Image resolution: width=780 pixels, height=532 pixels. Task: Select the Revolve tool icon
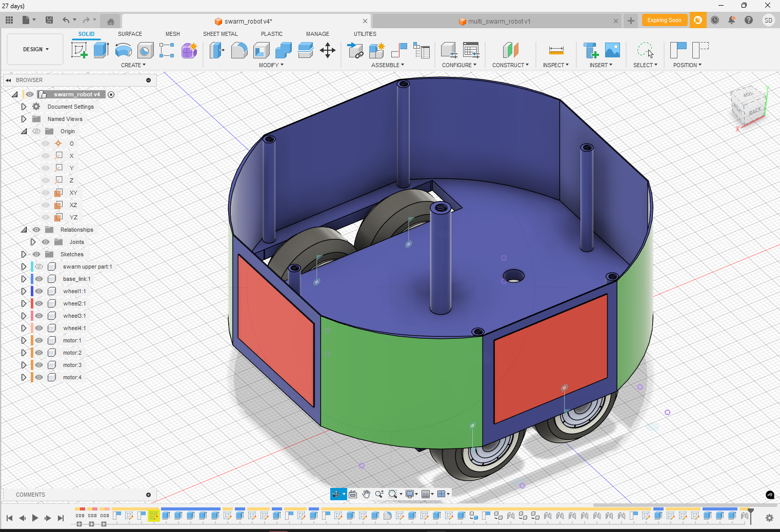click(123, 50)
